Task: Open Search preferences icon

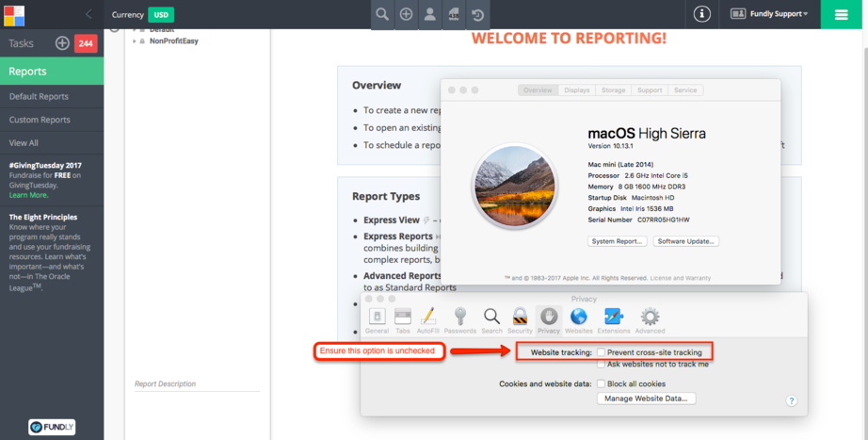Action: point(491,321)
